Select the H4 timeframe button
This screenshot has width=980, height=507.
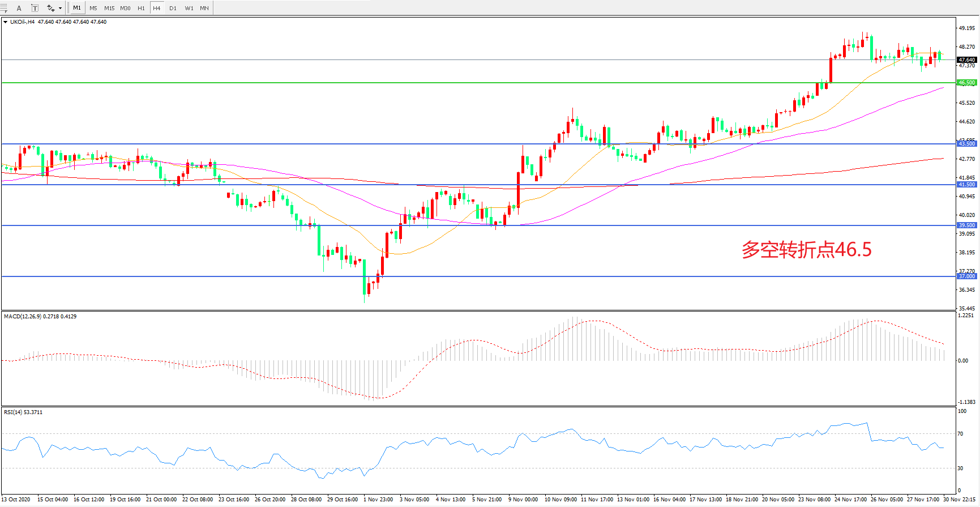tap(157, 8)
